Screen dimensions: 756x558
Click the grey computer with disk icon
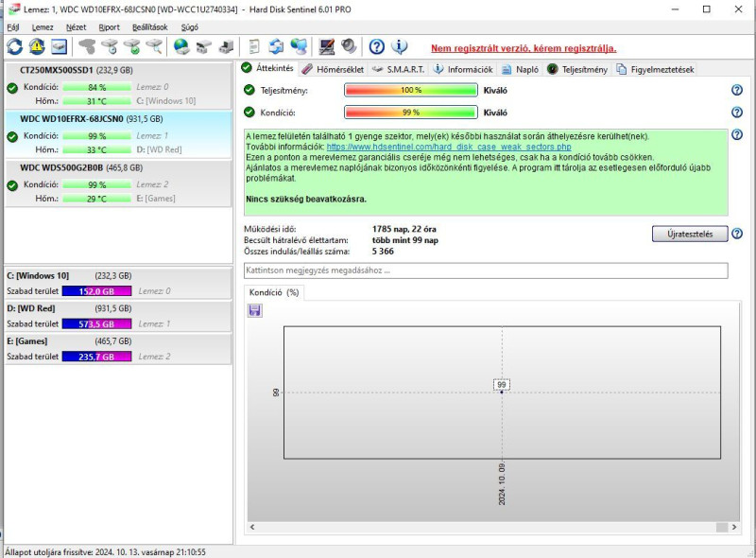(x=226, y=47)
